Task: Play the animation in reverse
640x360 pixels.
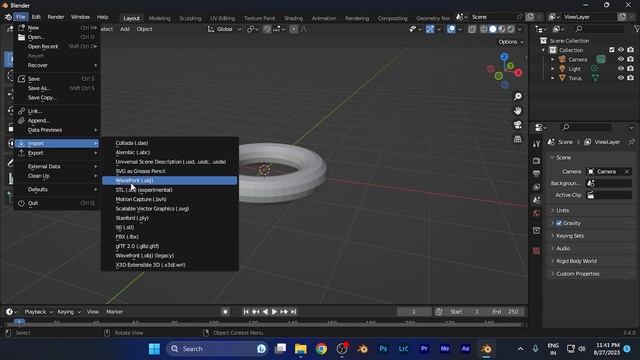Action: tap(265, 312)
